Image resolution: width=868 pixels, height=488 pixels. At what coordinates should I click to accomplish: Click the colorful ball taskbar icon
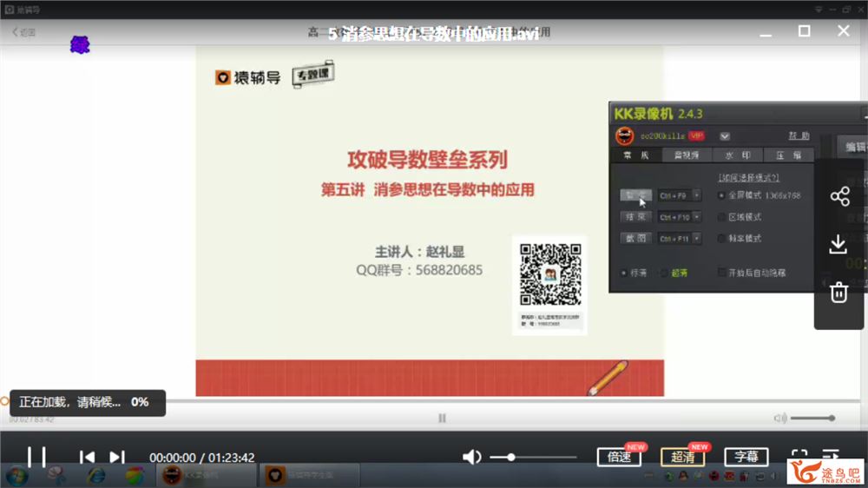(134, 476)
